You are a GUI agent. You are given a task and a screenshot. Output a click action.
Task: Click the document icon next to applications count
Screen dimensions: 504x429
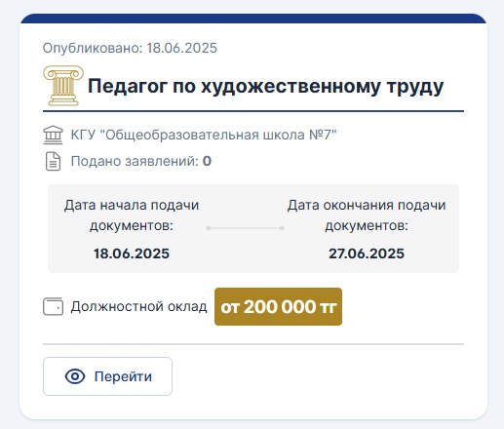click(x=53, y=161)
